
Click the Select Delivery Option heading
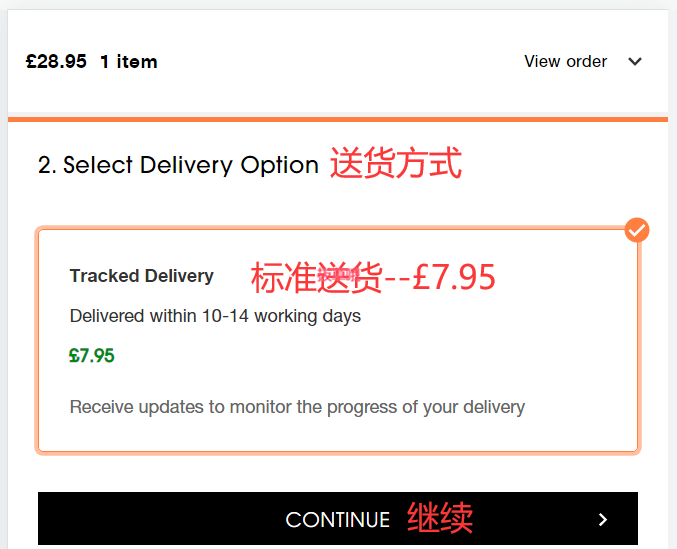(178, 165)
